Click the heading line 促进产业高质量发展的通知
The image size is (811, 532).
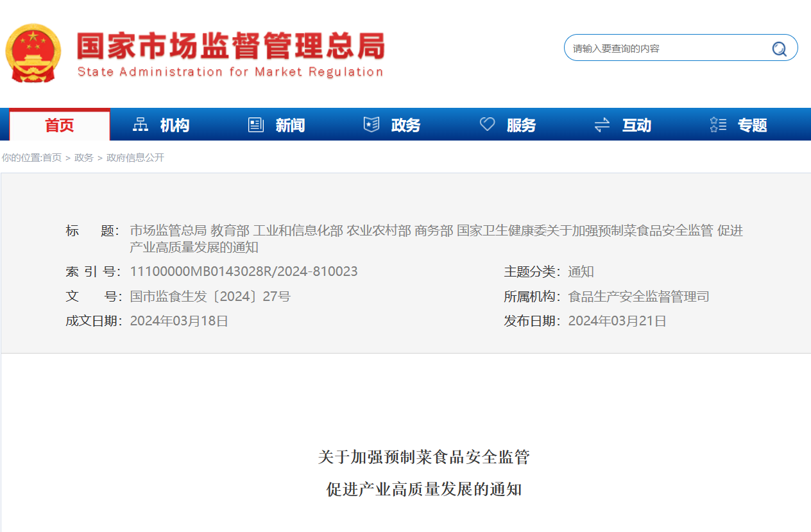[x=424, y=489]
